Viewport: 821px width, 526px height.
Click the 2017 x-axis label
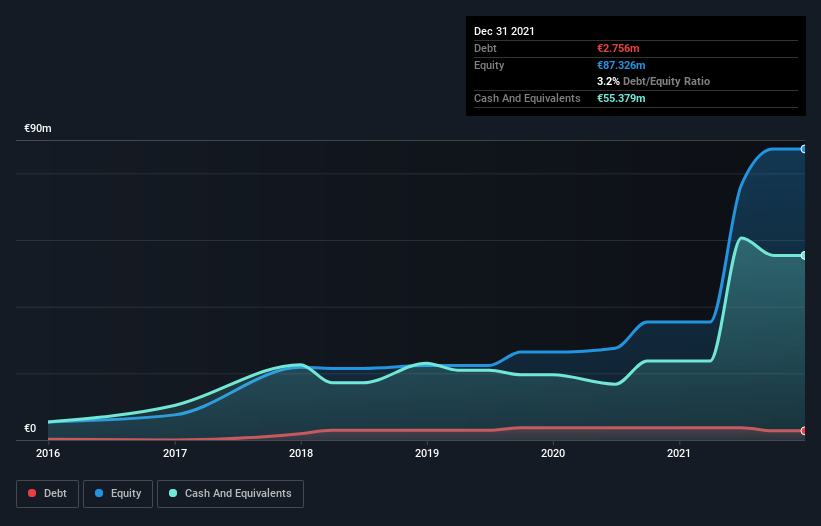(x=175, y=453)
